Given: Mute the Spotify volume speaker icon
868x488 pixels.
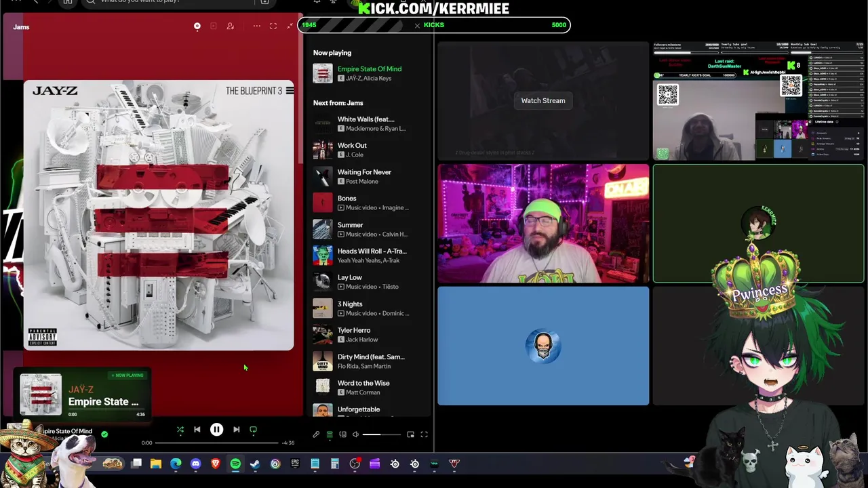Looking at the screenshot, I should coord(355,434).
